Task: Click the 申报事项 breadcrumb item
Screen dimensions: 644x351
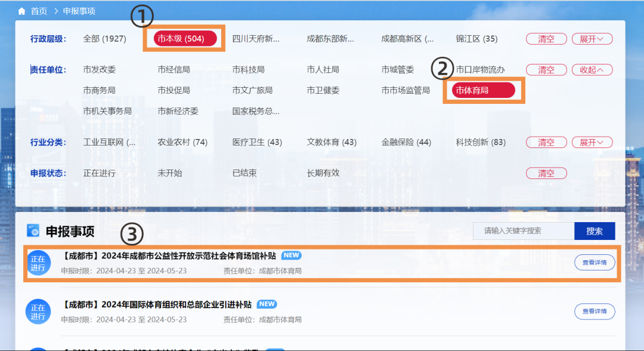Action: coord(79,11)
